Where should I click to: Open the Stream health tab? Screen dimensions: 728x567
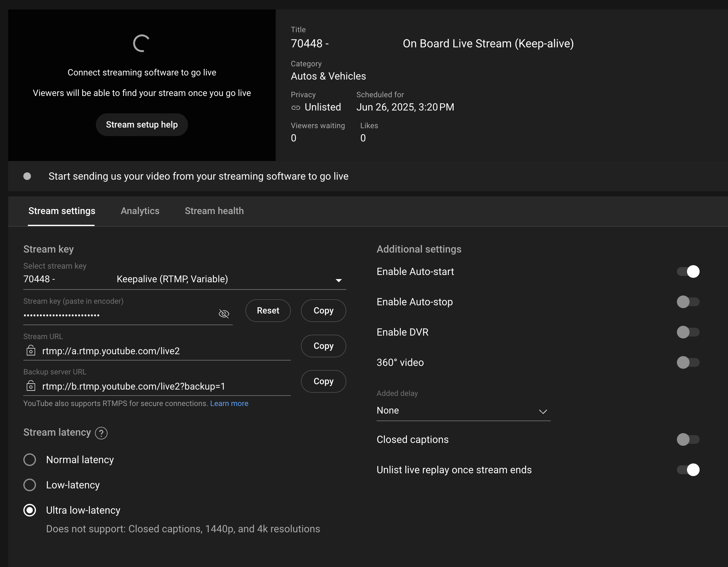pos(214,211)
